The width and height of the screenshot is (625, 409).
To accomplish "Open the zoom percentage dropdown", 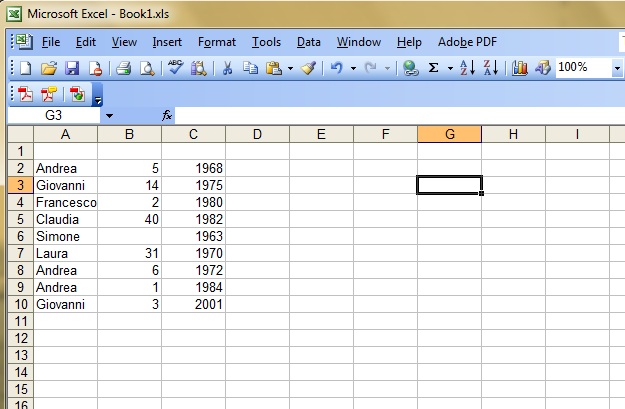I will pyautogui.click(x=618, y=68).
